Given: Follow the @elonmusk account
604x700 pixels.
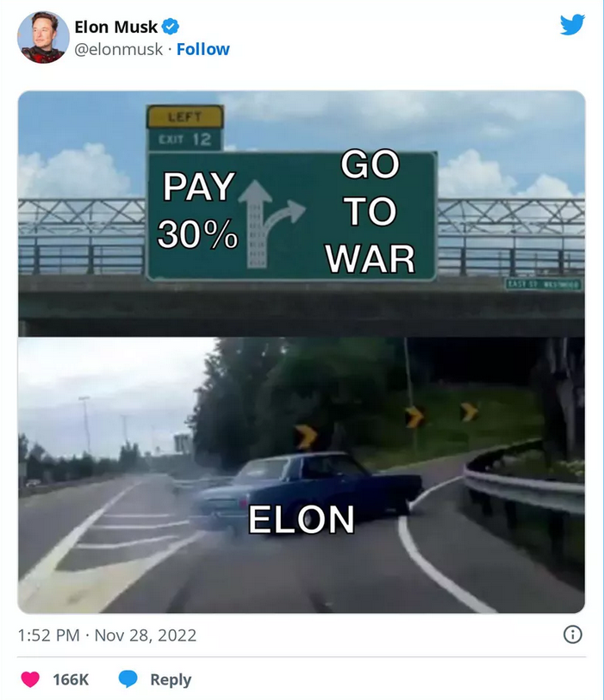Looking at the screenshot, I should (202, 49).
